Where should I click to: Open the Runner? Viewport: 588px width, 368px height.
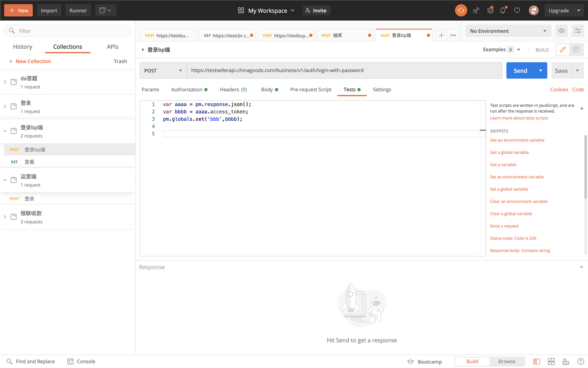pyautogui.click(x=78, y=10)
